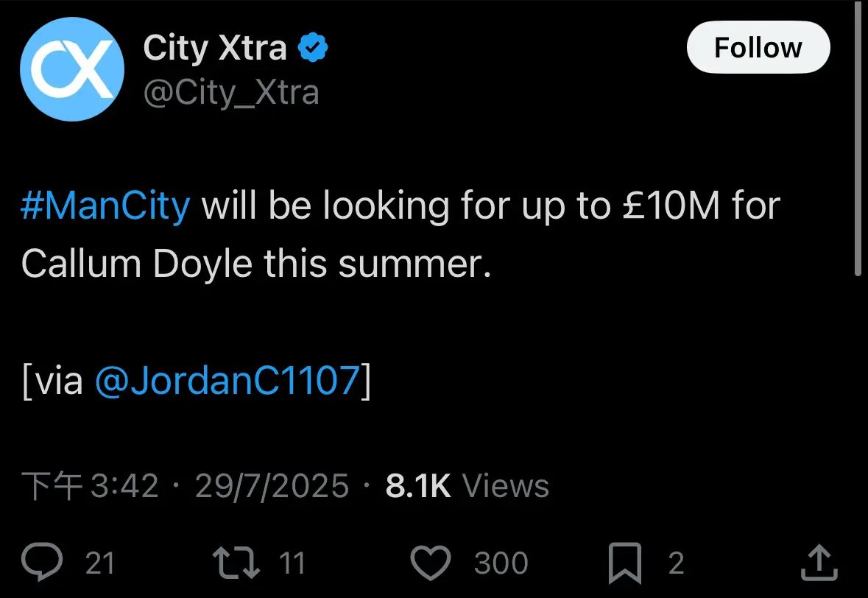Click the City Xtra display name
The height and width of the screenshot is (598, 868).
[215, 48]
